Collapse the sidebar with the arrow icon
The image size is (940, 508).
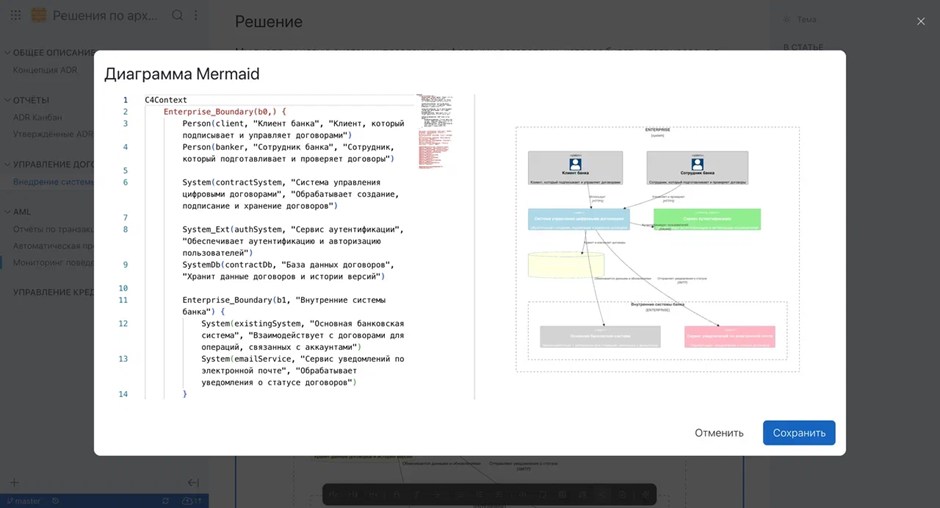[193, 482]
